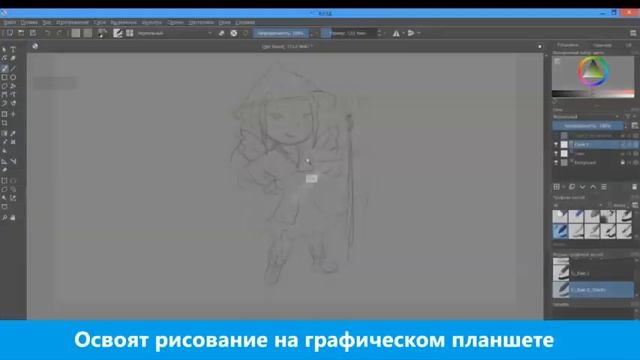Select the Text tool in toolbox
The height and width of the screenshot is (360, 640).
pos(13,50)
